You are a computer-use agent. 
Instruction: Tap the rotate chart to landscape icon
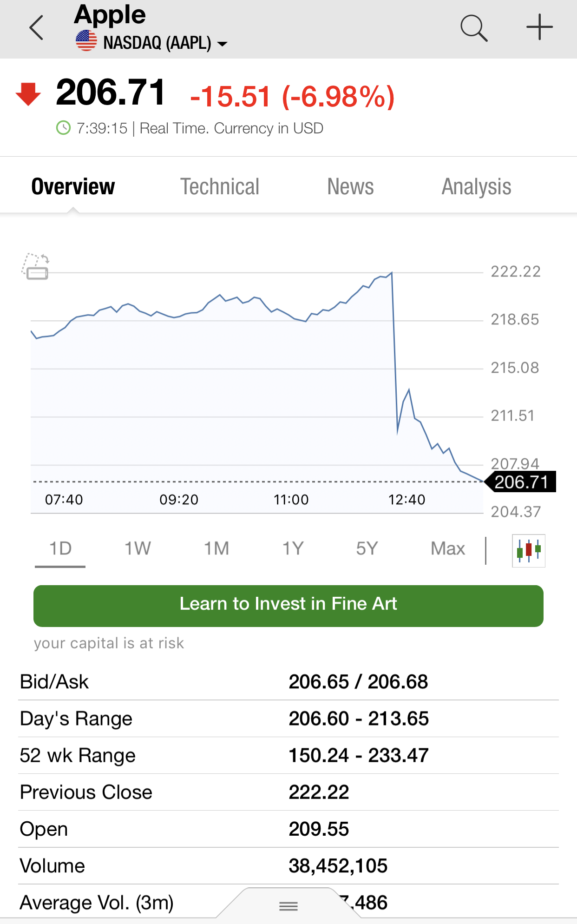(36, 267)
